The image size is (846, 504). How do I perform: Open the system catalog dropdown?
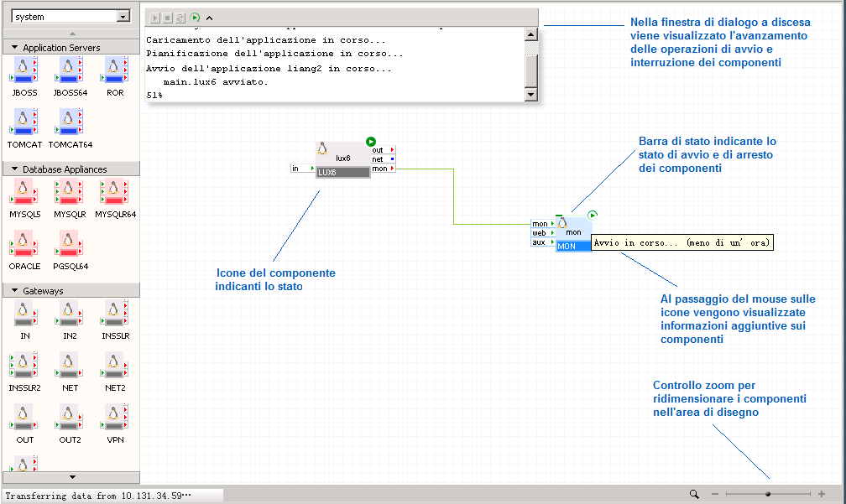pos(123,17)
